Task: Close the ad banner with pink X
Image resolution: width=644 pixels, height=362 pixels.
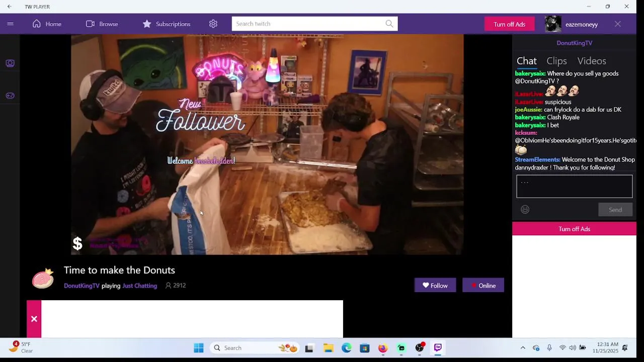Action: (x=34, y=319)
